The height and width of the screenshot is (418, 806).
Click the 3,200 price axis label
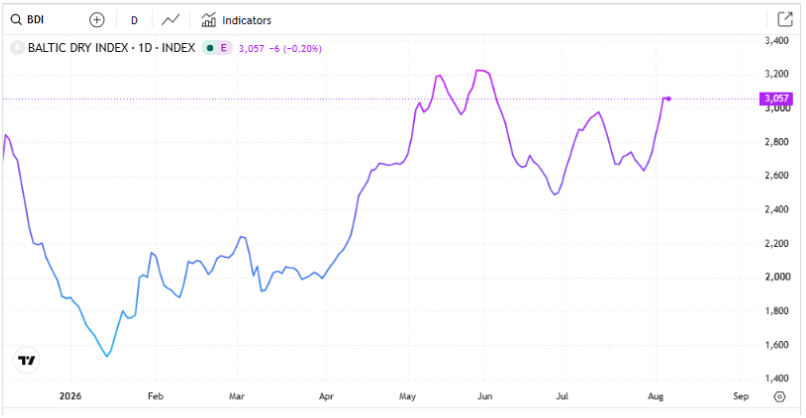click(776, 74)
